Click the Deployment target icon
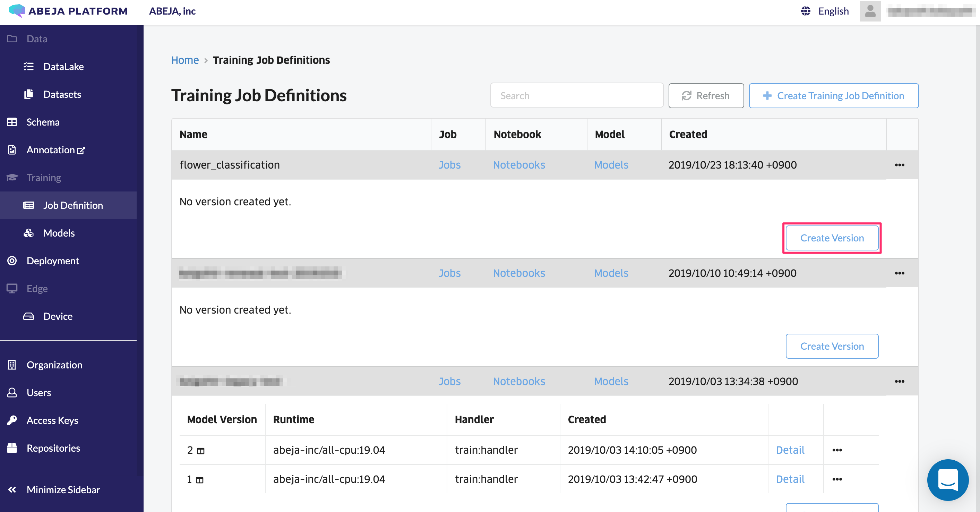The image size is (980, 512). point(12,261)
